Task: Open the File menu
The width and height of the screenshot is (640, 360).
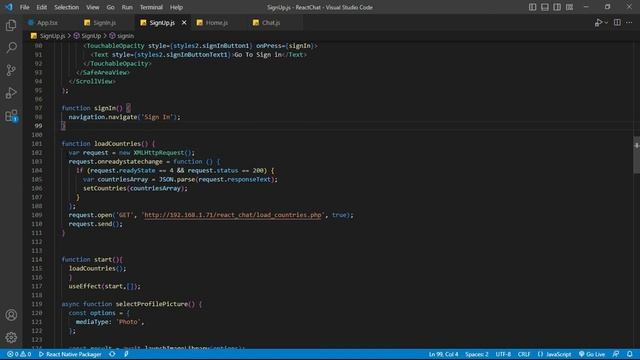Action: (x=24, y=7)
